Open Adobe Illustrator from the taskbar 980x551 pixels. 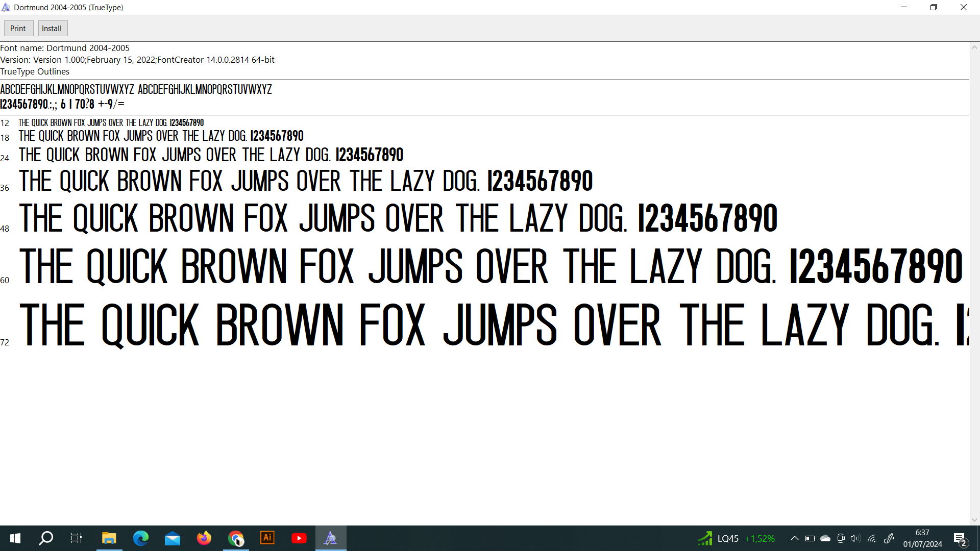(267, 538)
